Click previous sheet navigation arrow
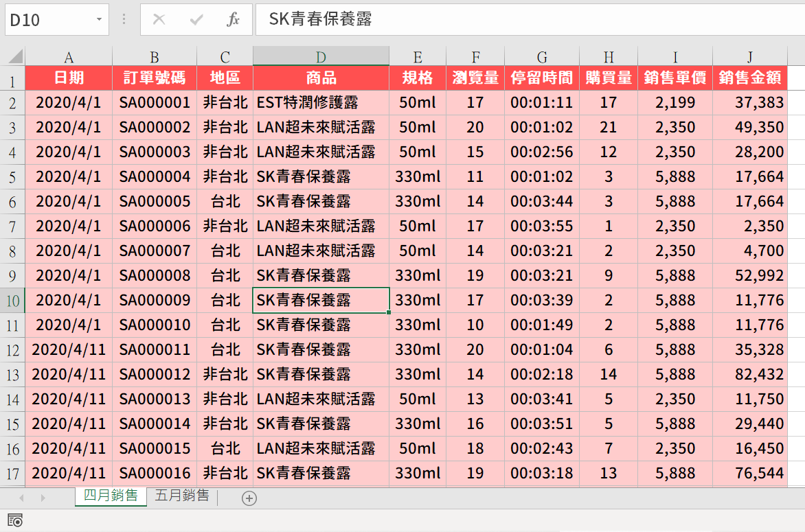805x532 pixels. 21,498
